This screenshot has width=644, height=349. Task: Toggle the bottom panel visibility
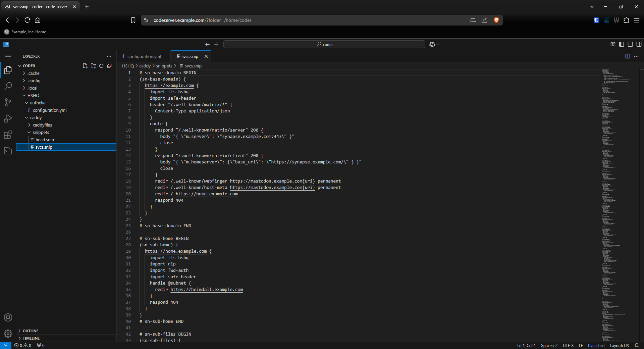coord(630,44)
